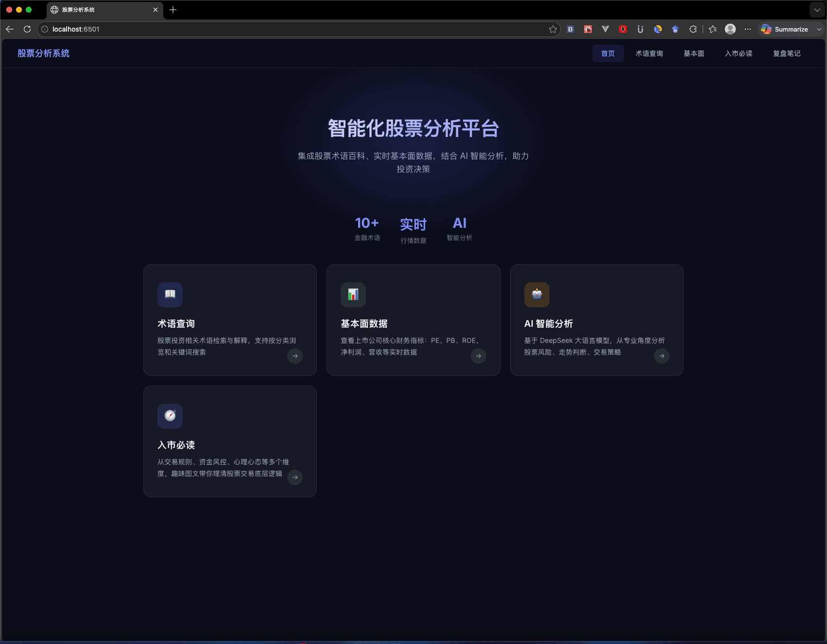
Task: Click the Summarize button
Action: [x=786, y=29]
